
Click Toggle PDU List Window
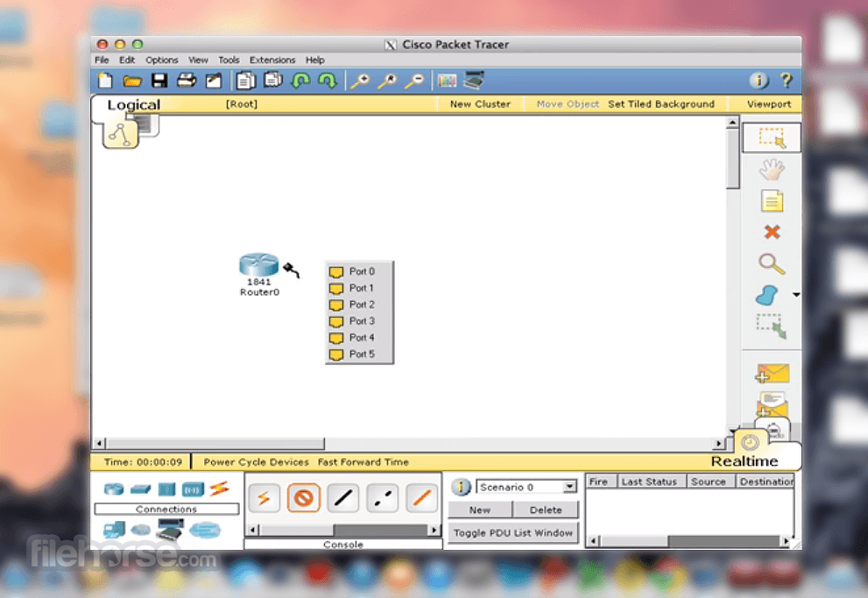[x=513, y=532]
